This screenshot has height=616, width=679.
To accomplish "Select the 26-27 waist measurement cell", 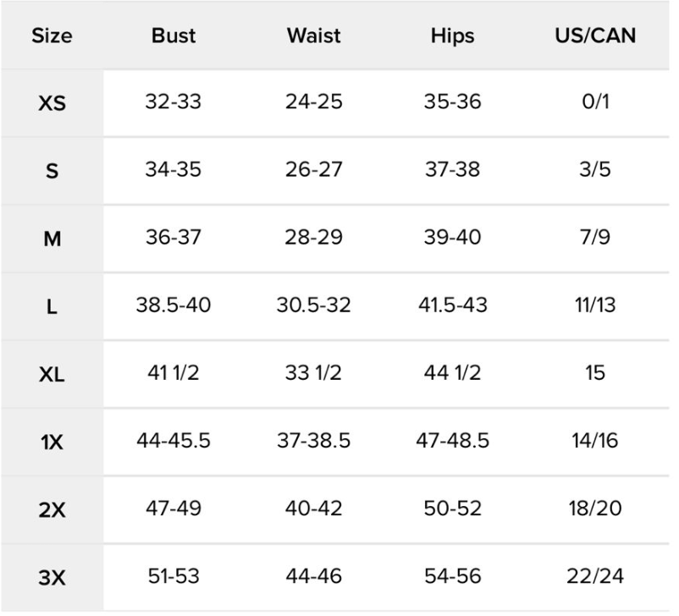I will point(313,170).
